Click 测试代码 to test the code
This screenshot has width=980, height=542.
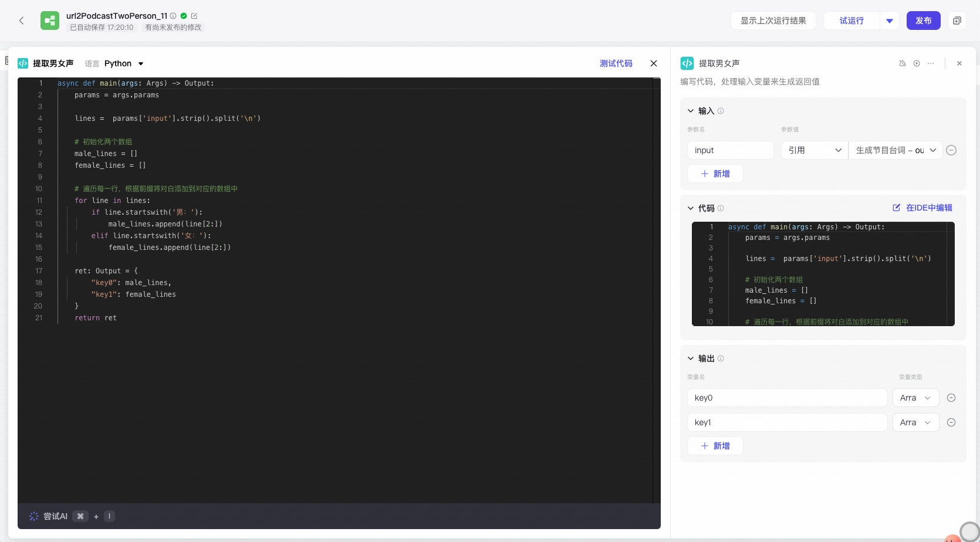tap(616, 63)
